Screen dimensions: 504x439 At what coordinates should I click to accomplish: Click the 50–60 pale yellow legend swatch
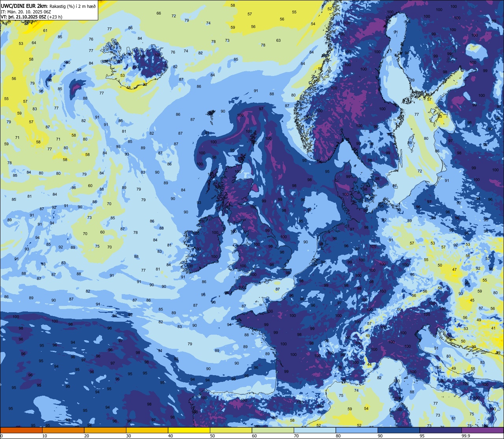tap(231, 430)
